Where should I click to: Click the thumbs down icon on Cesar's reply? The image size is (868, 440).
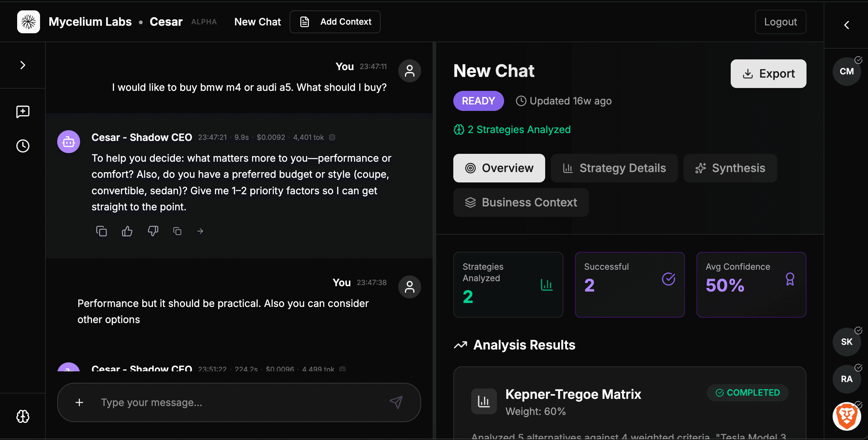click(153, 231)
